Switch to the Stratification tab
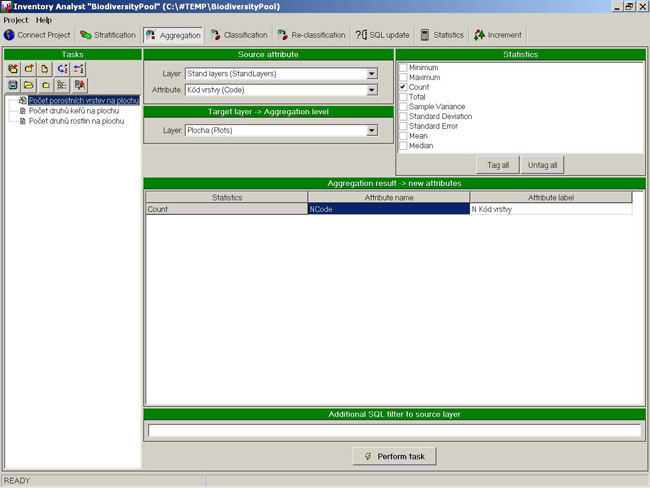Screen dimensions: 650x488 pyautogui.click(x=107, y=35)
